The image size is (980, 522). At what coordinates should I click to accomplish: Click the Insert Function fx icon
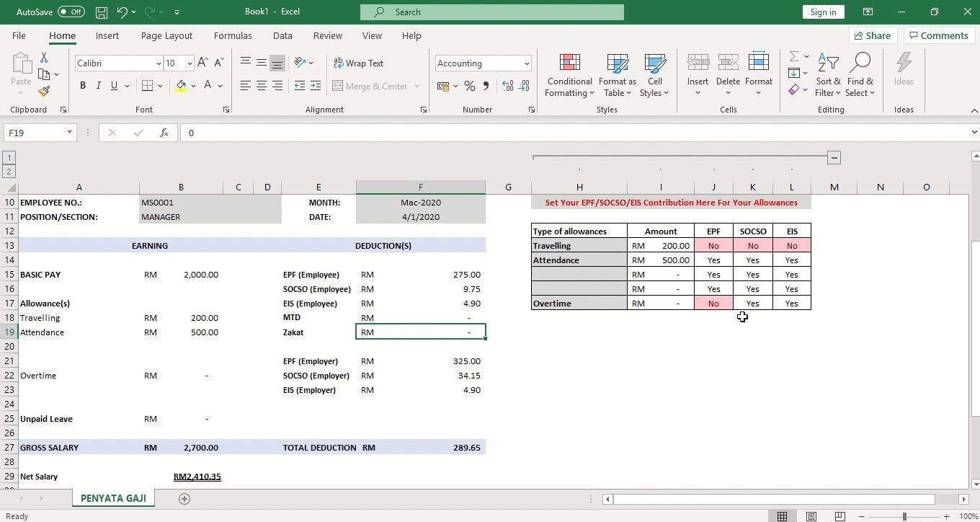point(164,133)
